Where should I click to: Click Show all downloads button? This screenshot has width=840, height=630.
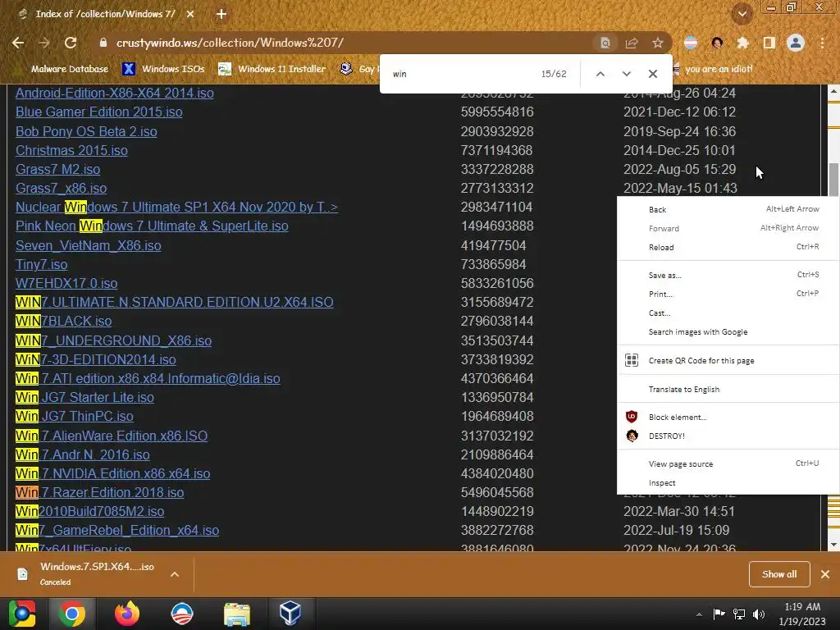pos(779,573)
